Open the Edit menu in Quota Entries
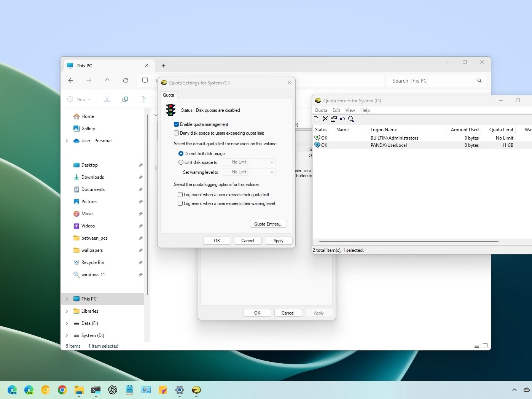Screen dimensions: 532x399 (336, 110)
